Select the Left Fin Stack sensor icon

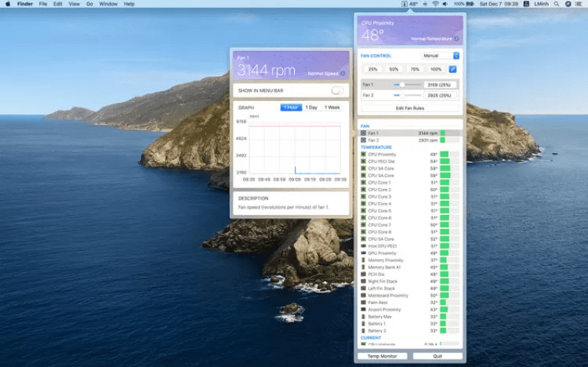click(x=363, y=289)
